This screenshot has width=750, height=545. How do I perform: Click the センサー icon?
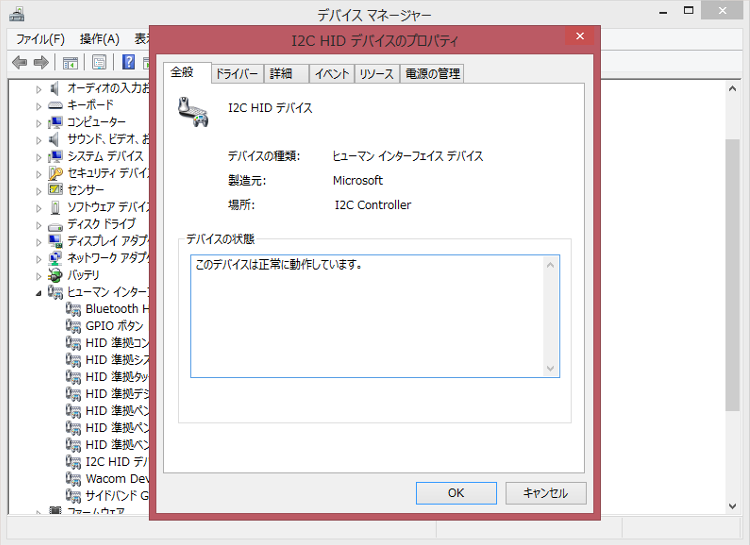[55, 190]
